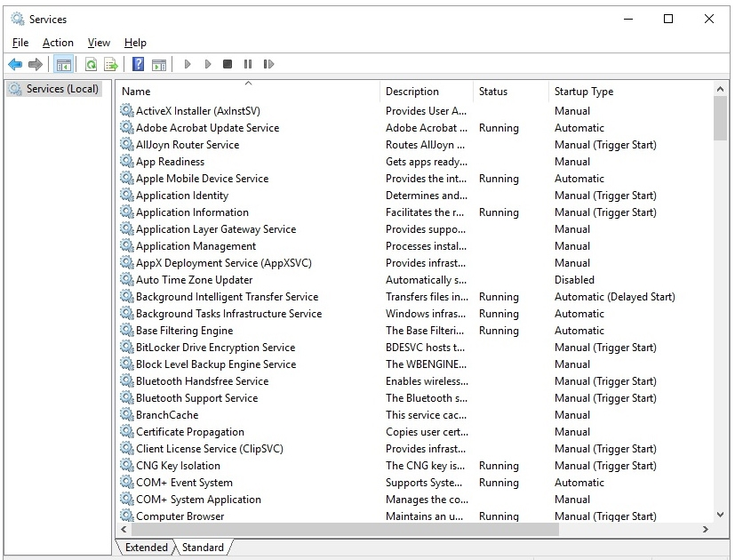Click the Forward arrow toolbar icon
Image resolution: width=735 pixels, height=560 pixels.
pos(36,64)
